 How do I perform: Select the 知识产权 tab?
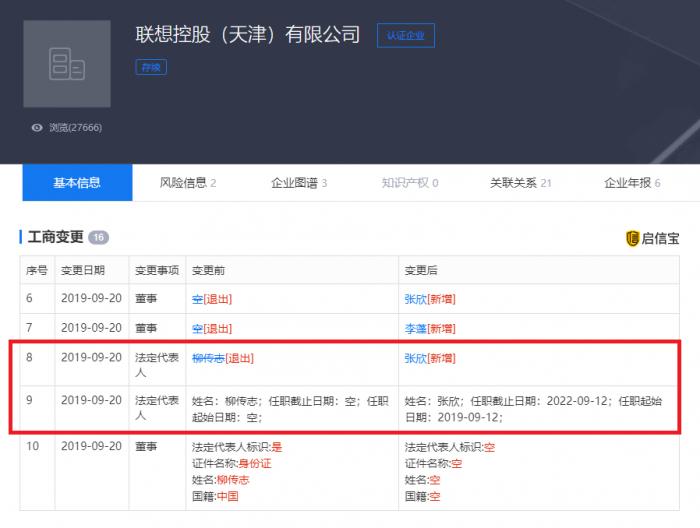[409, 183]
